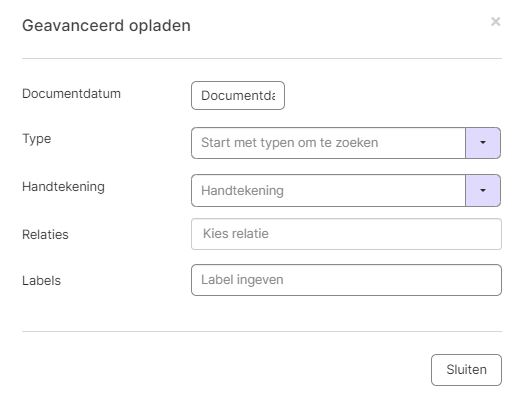The height and width of the screenshot is (400, 525).
Task: Select the Relaties chooser box
Action: (346, 234)
